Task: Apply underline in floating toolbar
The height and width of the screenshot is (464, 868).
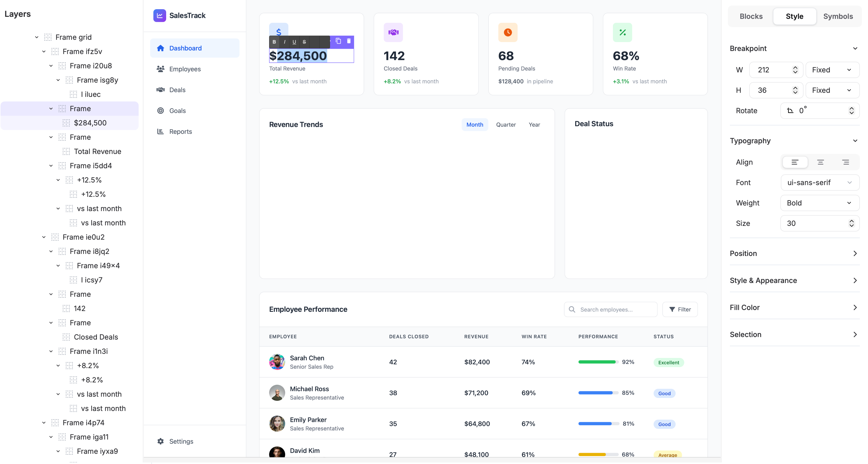Action: [294, 42]
